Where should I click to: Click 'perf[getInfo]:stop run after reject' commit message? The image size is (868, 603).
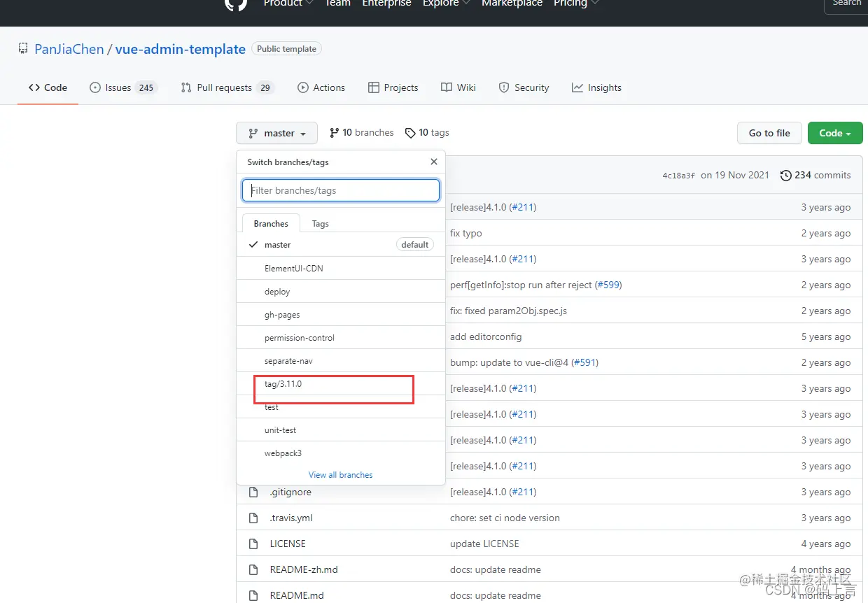coord(521,285)
